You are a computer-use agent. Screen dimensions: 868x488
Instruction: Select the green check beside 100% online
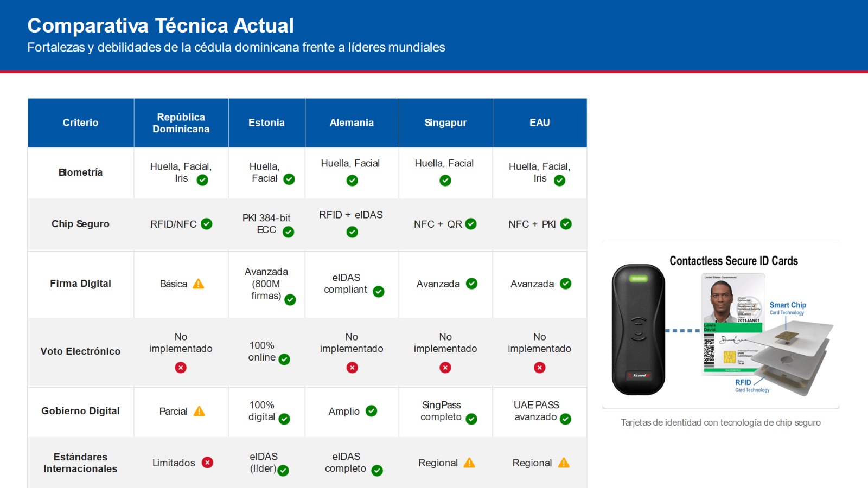[284, 359]
